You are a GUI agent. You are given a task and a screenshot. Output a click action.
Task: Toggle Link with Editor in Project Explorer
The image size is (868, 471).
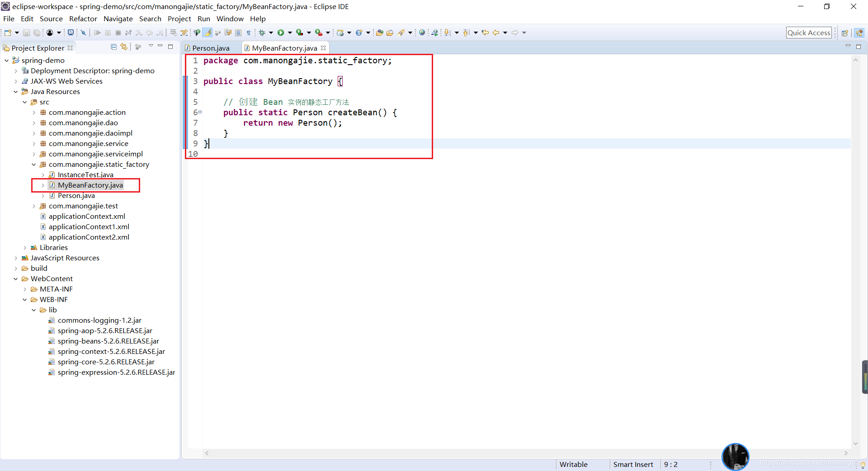pyautogui.click(x=123, y=47)
